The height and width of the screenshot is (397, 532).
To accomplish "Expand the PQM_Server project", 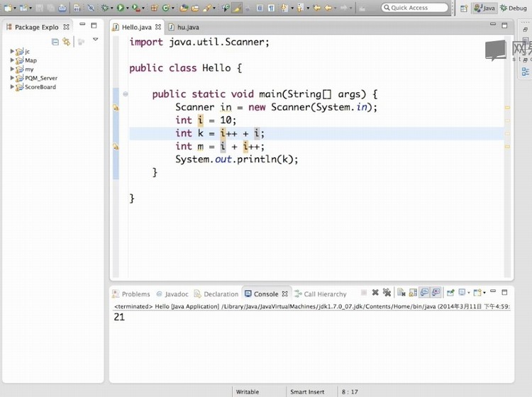I will (x=12, y=78).
